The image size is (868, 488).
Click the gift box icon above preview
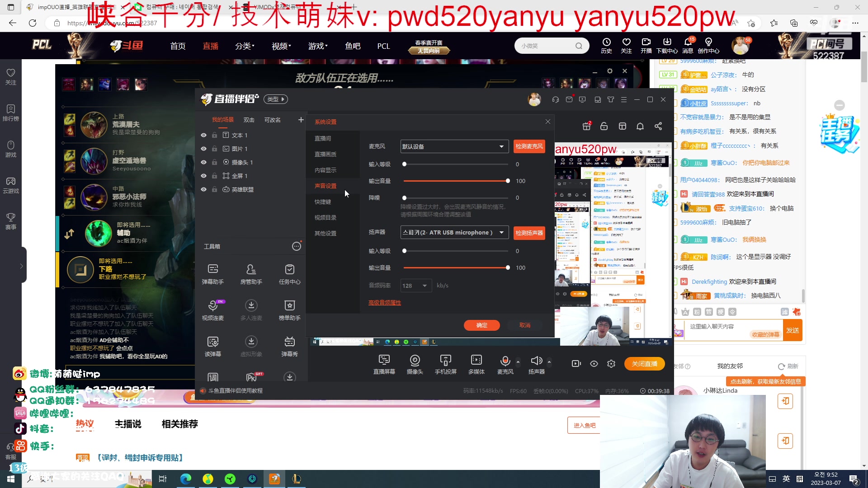(587, 126)
